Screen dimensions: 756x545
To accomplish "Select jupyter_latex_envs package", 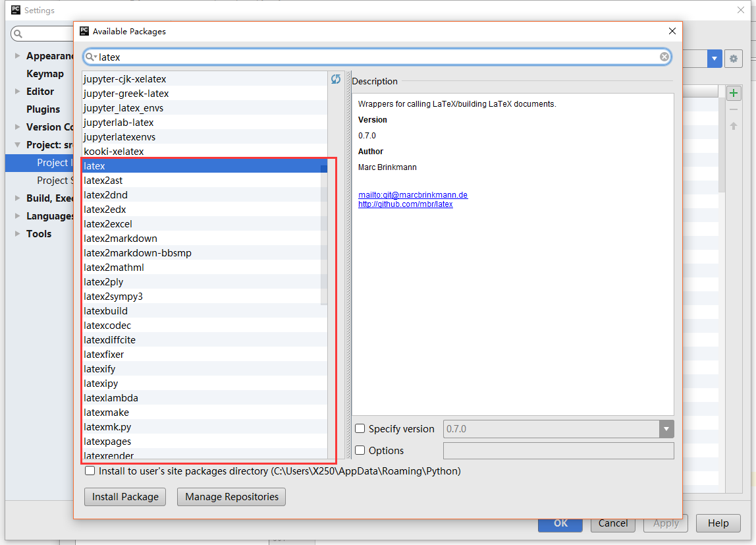I will coord(204,108).
